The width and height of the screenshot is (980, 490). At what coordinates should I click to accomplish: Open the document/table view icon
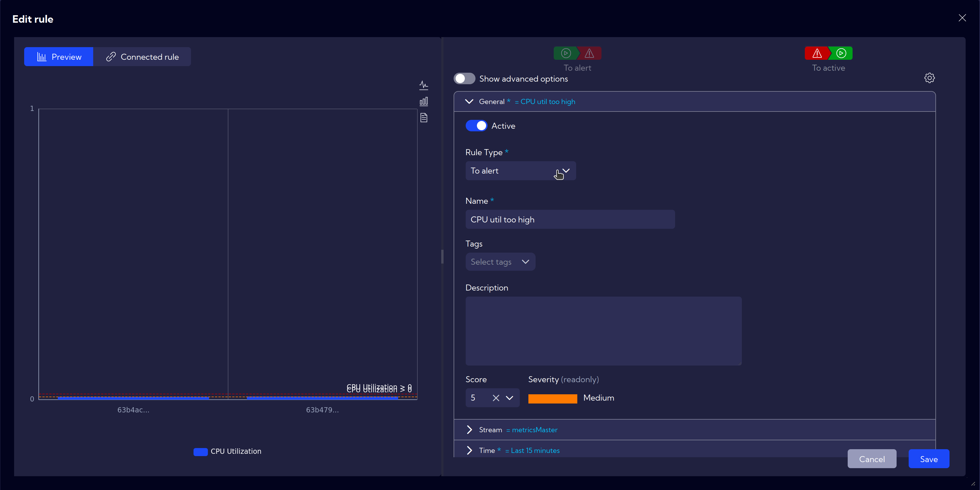tap(423, 118)
